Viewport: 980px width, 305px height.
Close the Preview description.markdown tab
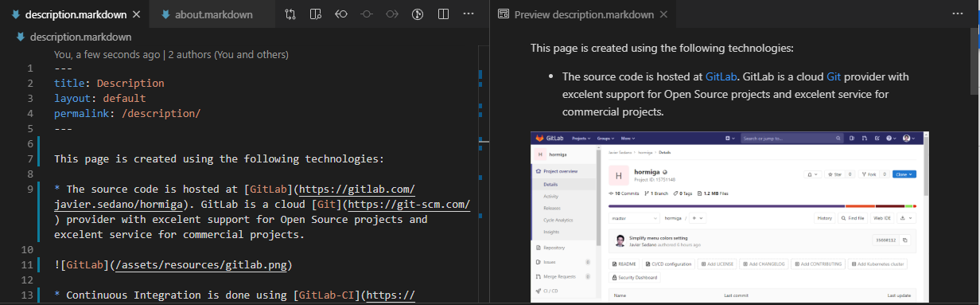point(663,14)
